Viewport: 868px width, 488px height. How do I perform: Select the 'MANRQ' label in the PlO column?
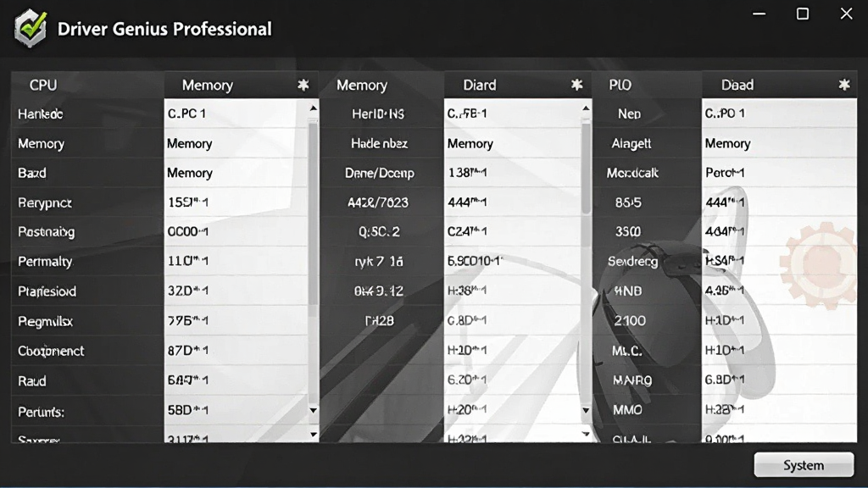632,380
